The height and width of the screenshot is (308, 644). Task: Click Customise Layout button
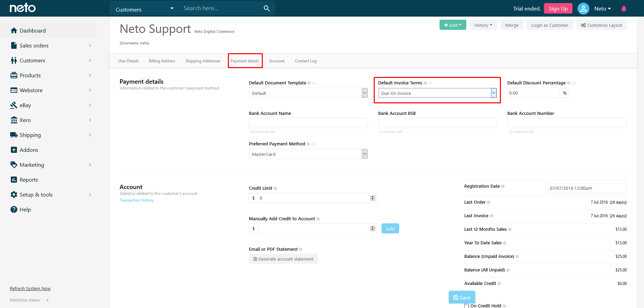pos(602,25)
